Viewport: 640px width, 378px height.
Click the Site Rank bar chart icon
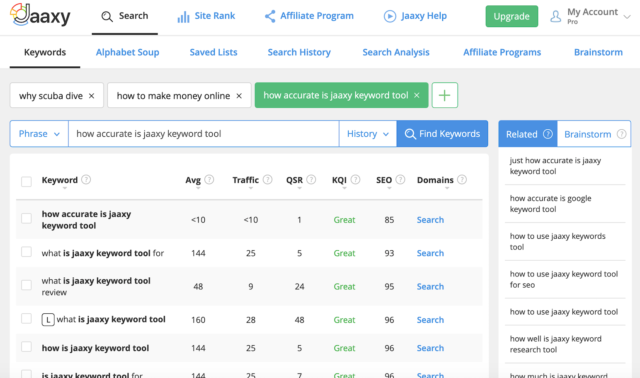[183, 17]
